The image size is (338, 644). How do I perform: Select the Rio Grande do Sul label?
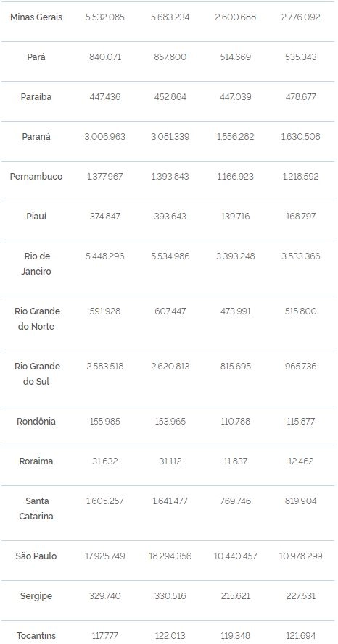pos(36,374)
